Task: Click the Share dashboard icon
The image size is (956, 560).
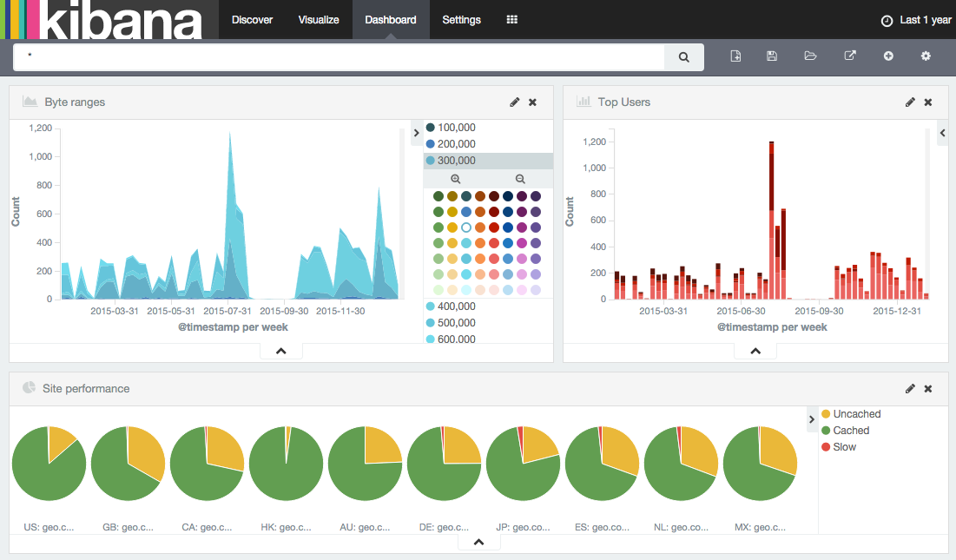Action: coord(850,56)
